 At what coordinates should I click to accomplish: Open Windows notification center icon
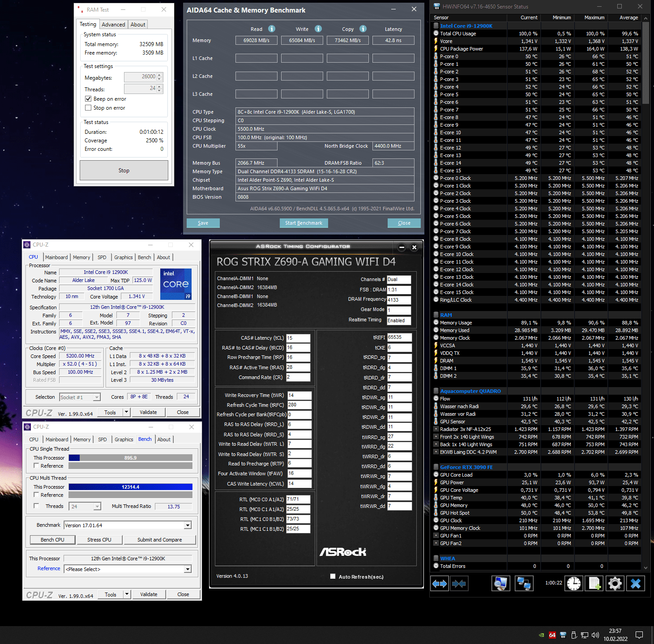pyautogui.click(x=639, y=635)
